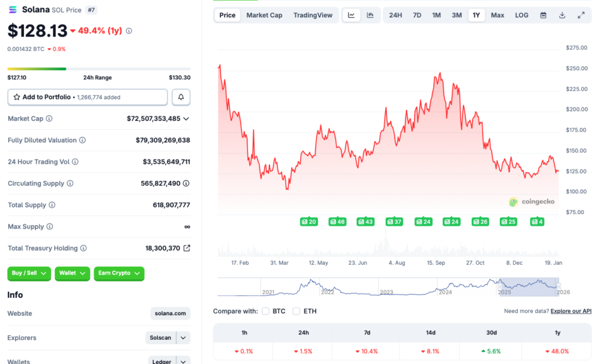This screenshot has width=595, height=364.
Task: Open Total Treasury Holding external link icon
Action: [187, 248]
